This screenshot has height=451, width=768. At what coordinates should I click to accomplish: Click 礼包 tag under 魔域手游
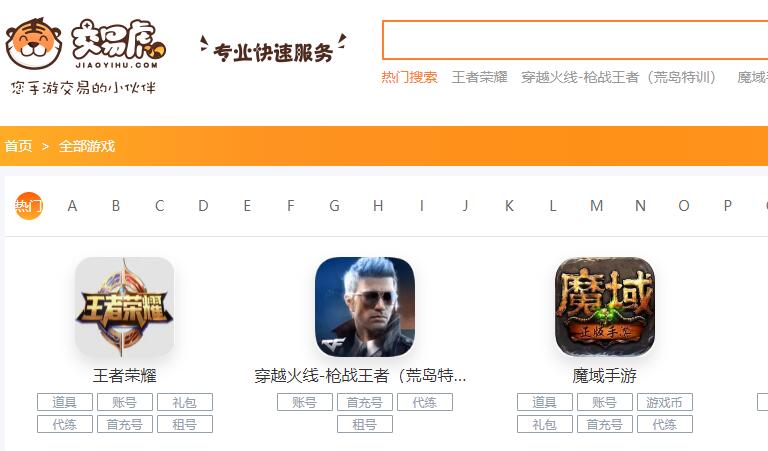[545, 424]
